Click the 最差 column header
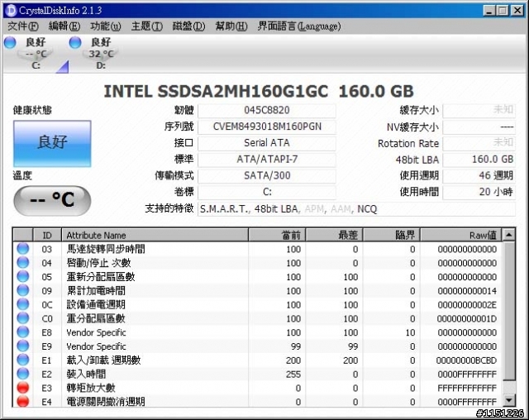 point(334,235)
